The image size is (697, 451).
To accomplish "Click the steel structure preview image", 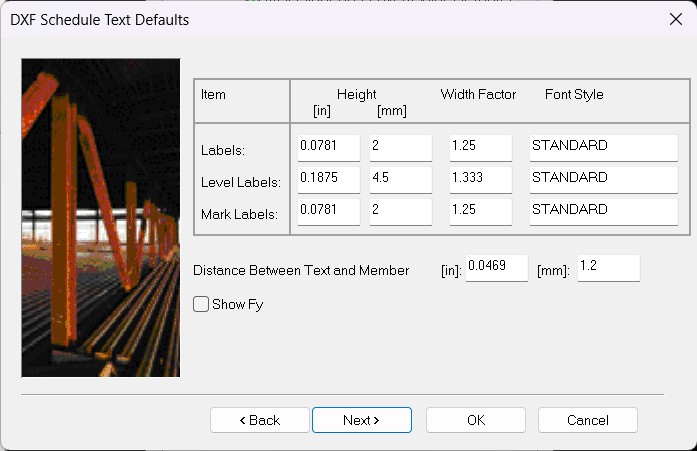I will [x=101, y=217].
